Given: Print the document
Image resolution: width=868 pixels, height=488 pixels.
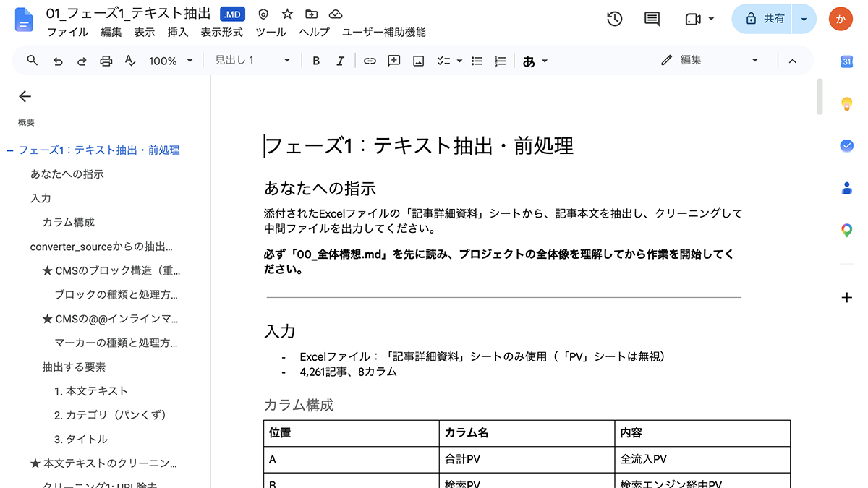Looking at the screenshot, I should point(106,61).
